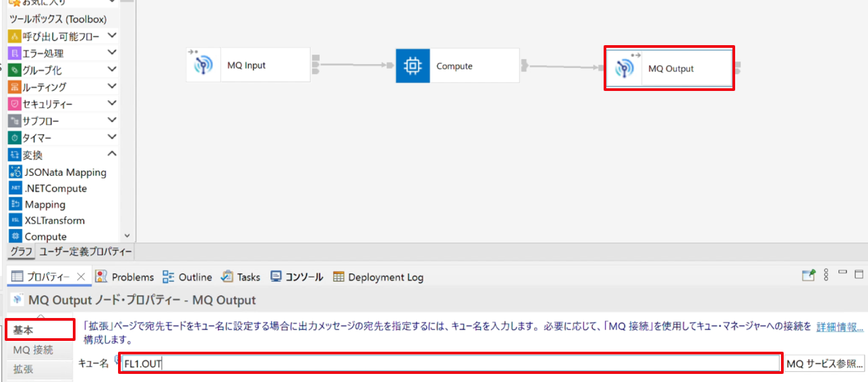Expand the ルーティング toolbox category
868x382 pixels.
pos(112,86)
